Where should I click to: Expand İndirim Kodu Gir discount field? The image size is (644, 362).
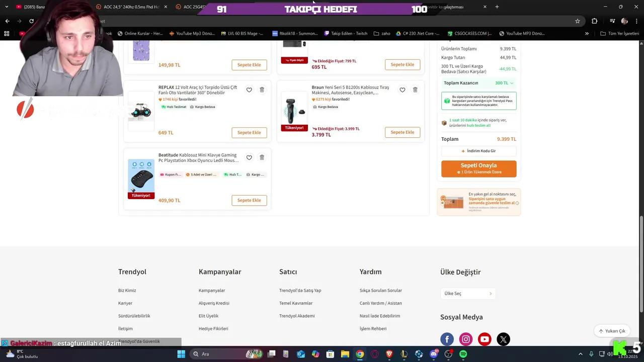pos(478,151)
